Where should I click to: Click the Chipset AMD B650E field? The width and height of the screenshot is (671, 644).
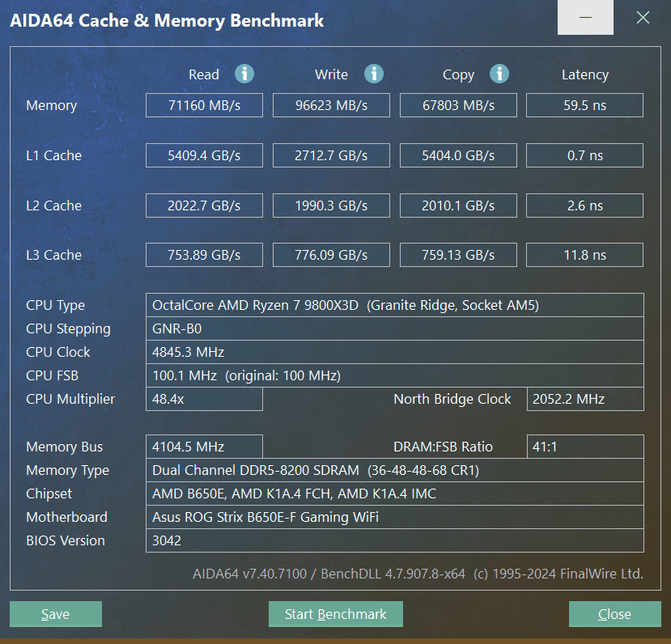(394, 494)
